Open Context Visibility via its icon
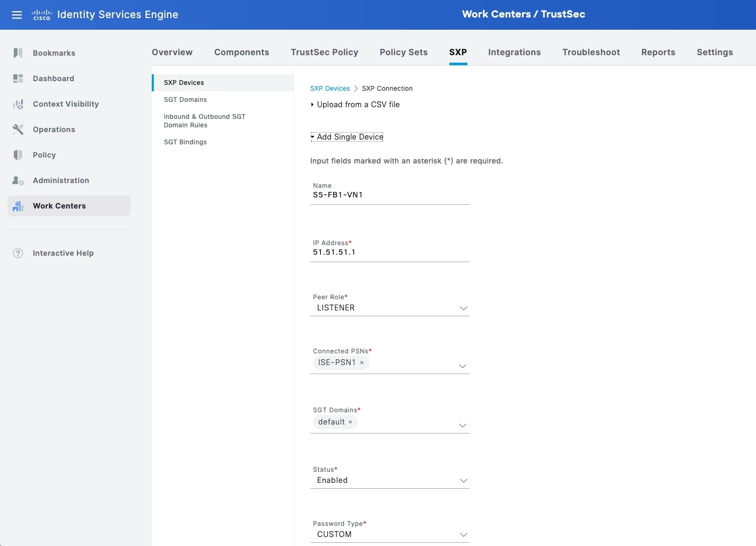The width and height of the screenshot is (756, 546). pyautogui.click(x=18, y=104)
